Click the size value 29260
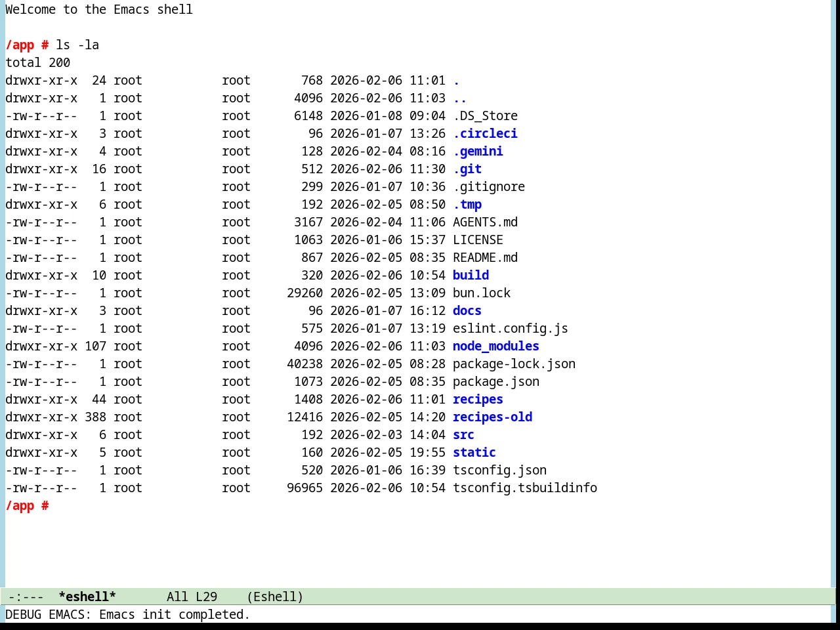The image size is (840, 630). (304, 293)
